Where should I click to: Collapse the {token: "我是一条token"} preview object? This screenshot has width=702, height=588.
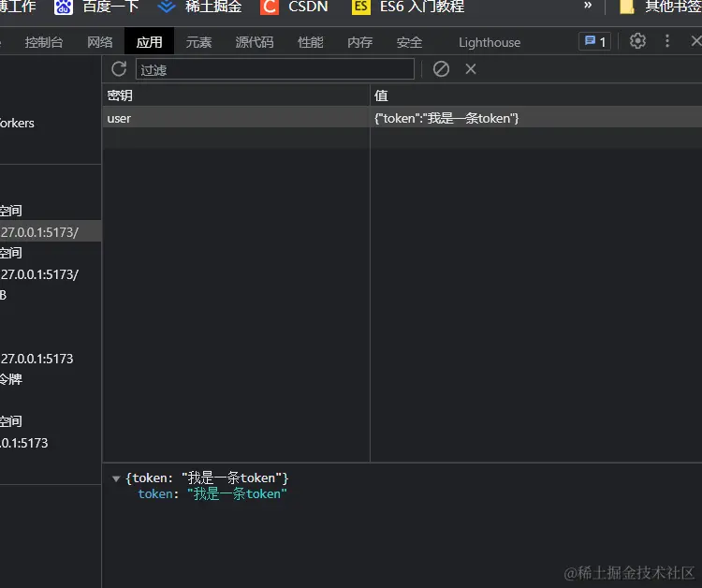116,478
